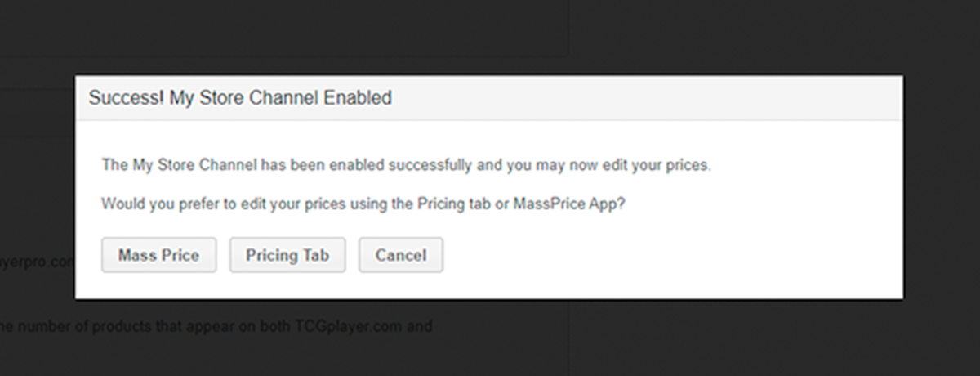Dismiss the dialog with Cancel

coord(401,255)
